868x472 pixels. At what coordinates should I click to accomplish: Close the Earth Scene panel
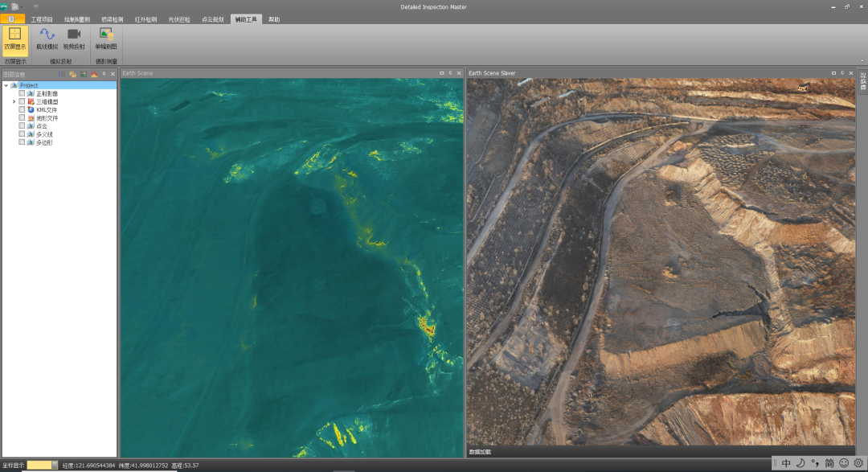point(459,73)
